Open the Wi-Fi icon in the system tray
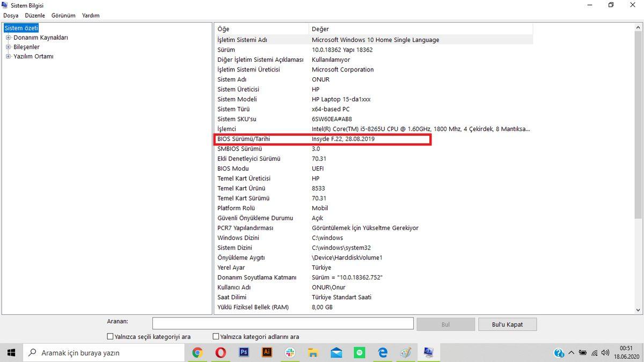Viewport: 644px width, 362px height. coord(594,352)
